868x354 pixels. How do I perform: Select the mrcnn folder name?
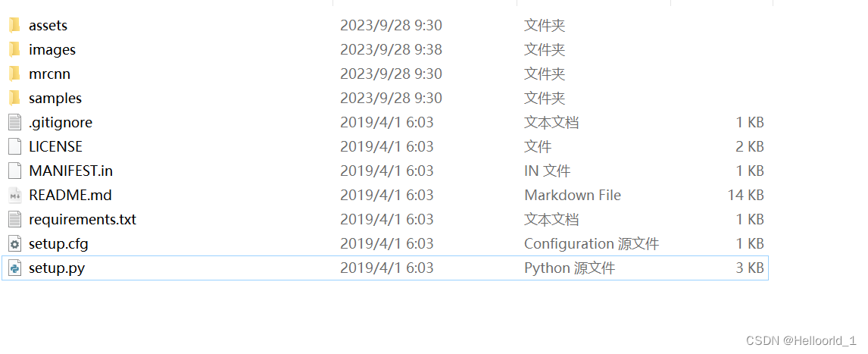[49, 74]
